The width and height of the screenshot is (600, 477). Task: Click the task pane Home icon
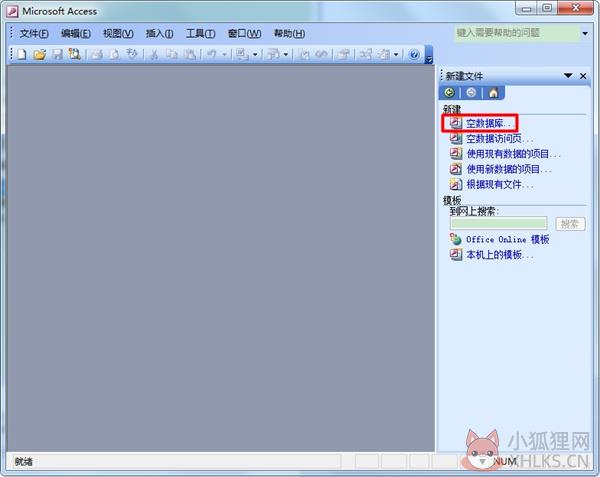pyautogui.click(x=494, y=93)
